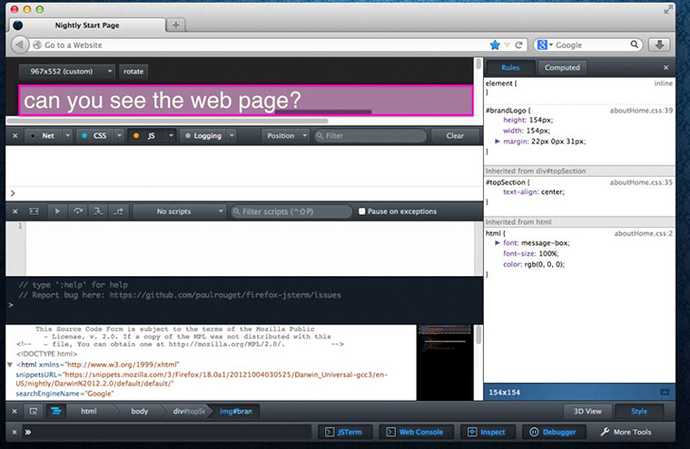Click the rotate button
This screenshot has height=449, width=690.
(x=133, y=71)
